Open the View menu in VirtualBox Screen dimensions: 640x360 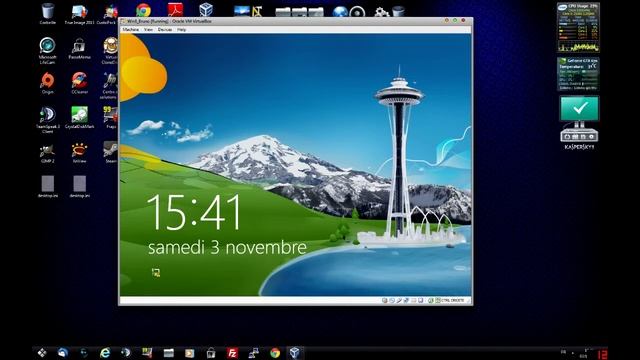(x=148, y=30)
